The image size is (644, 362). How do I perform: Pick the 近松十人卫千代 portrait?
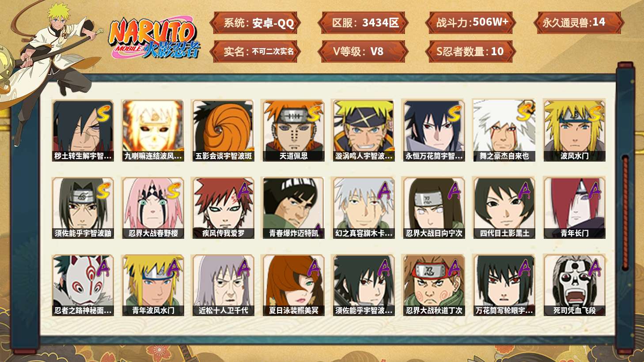223,285
